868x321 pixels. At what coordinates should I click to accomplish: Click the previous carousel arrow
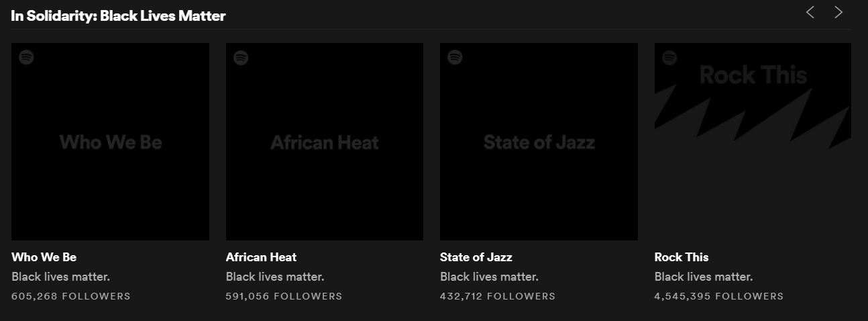click(x=810, y=13)
